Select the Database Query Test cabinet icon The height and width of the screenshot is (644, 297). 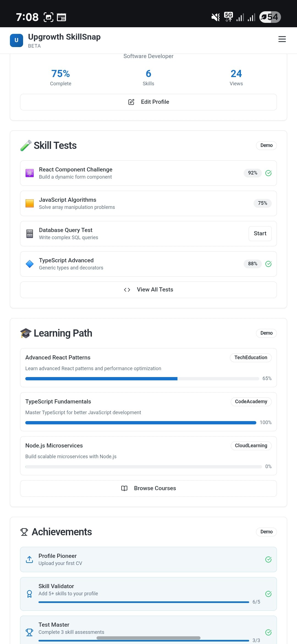tap(30, 234)
